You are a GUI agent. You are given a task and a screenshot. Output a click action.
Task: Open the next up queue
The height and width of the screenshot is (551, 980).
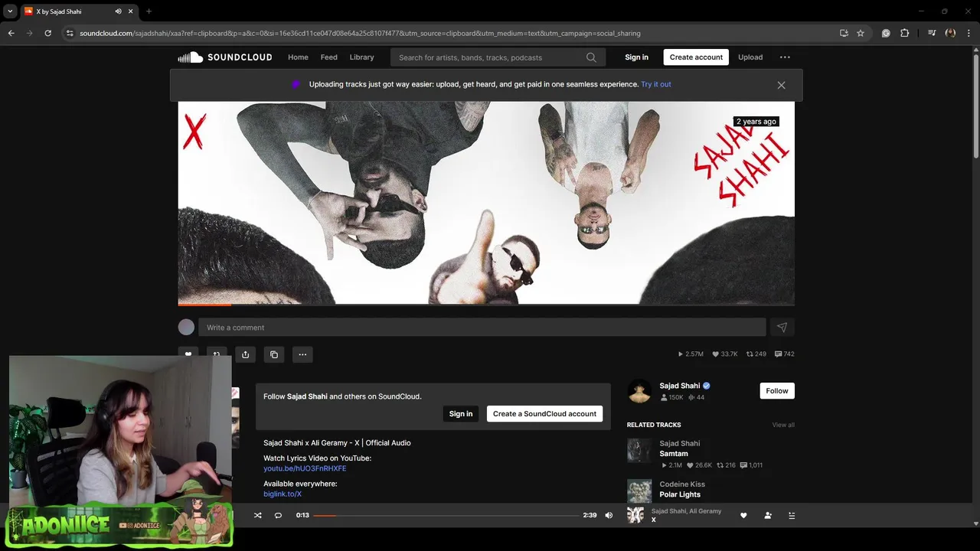pyautogui.click(x=792, y=516)
